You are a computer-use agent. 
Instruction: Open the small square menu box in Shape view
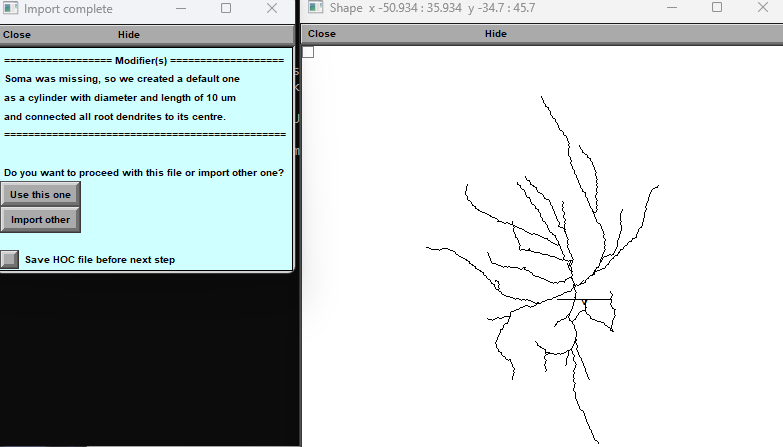309,52
